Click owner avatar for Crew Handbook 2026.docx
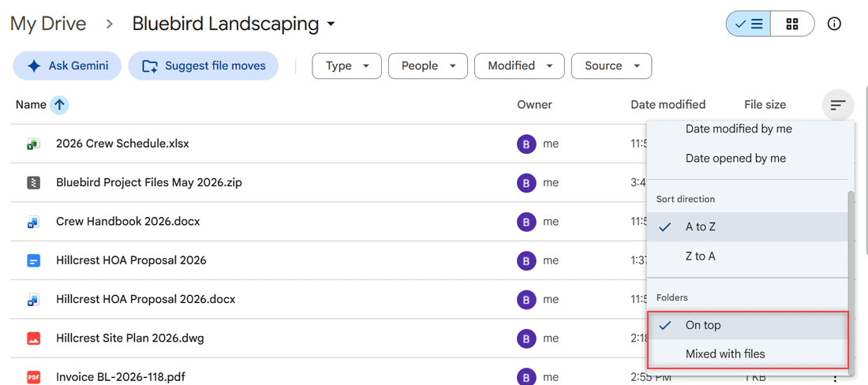 tap(526, 222)
